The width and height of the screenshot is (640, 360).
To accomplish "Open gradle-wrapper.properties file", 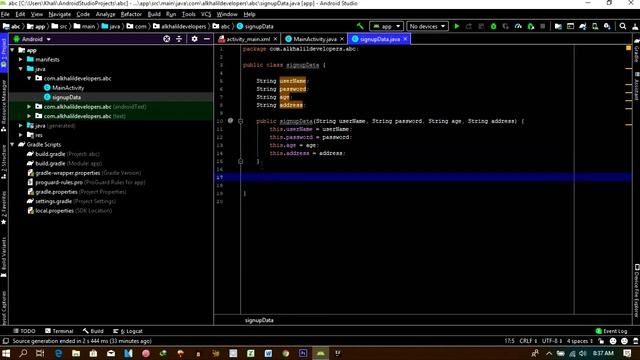I will click(84, 173).
